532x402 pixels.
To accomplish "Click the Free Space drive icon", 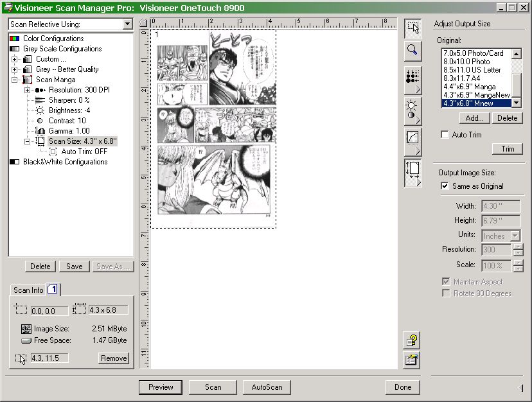I will pos(26,340).
